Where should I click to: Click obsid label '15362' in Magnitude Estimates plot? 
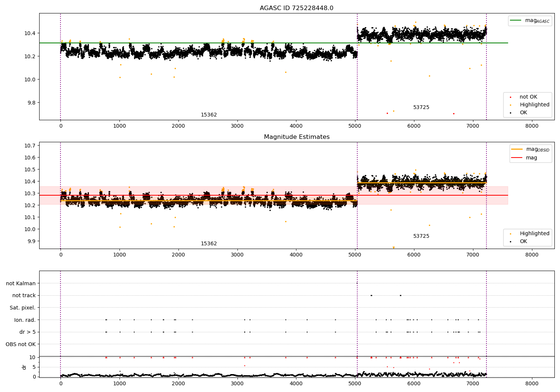pyautogui.click(x=209, y=244)
